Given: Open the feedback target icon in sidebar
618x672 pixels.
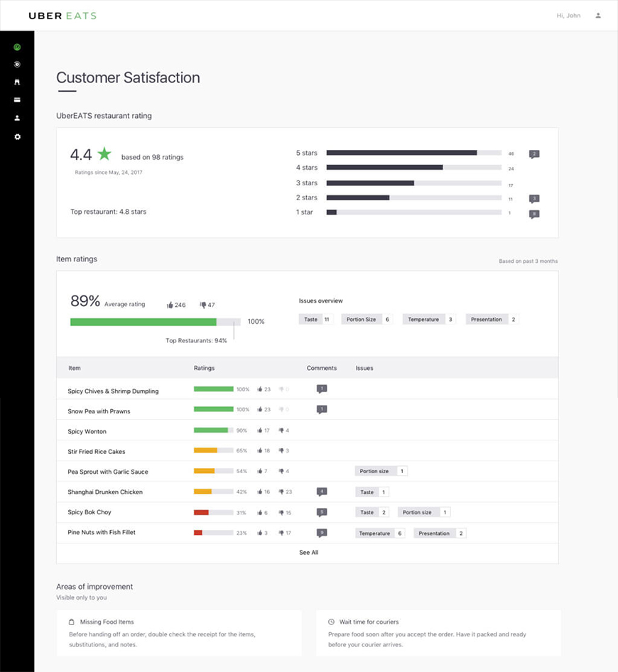Looking at the screenshot, I should pos(17,64).
